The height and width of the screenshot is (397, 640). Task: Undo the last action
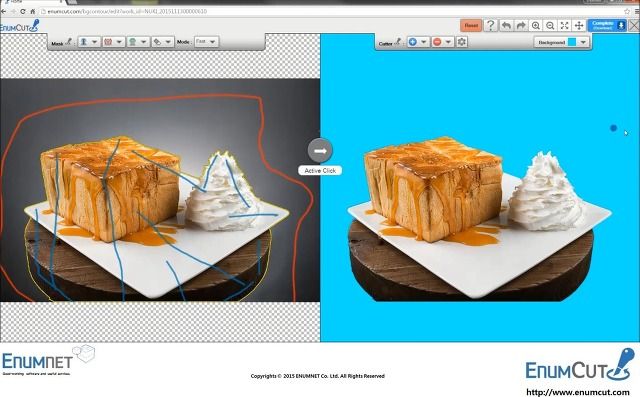coord(506,25)
